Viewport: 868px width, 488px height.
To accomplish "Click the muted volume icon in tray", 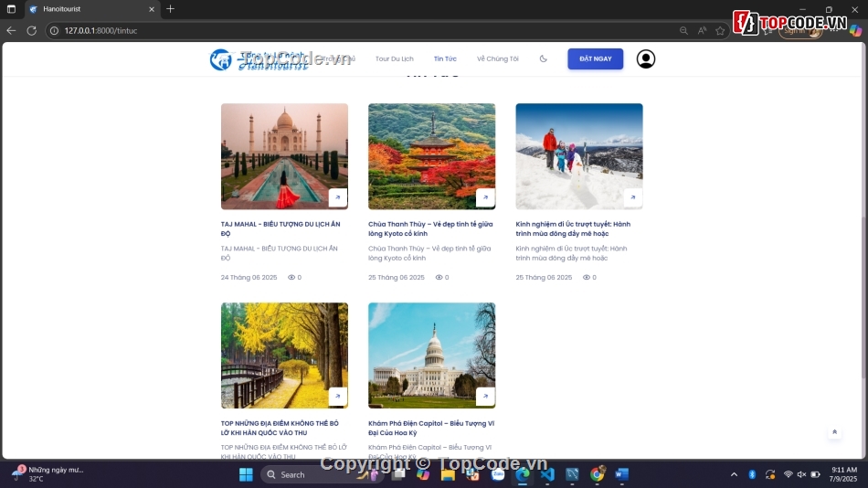I will click(801, 474).
